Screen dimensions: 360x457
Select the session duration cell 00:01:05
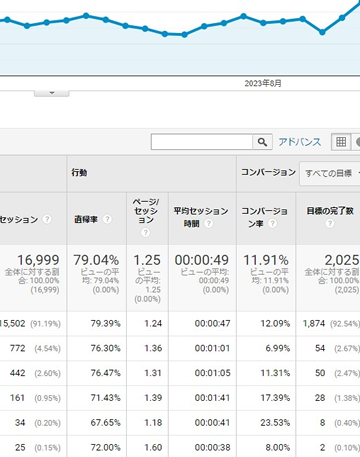click(212, 373)
